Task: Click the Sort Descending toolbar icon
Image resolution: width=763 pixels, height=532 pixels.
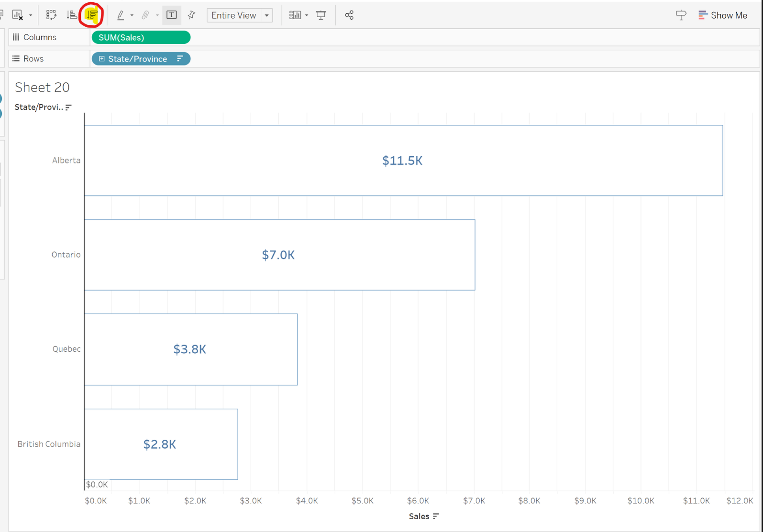Action: pos(91,15)
